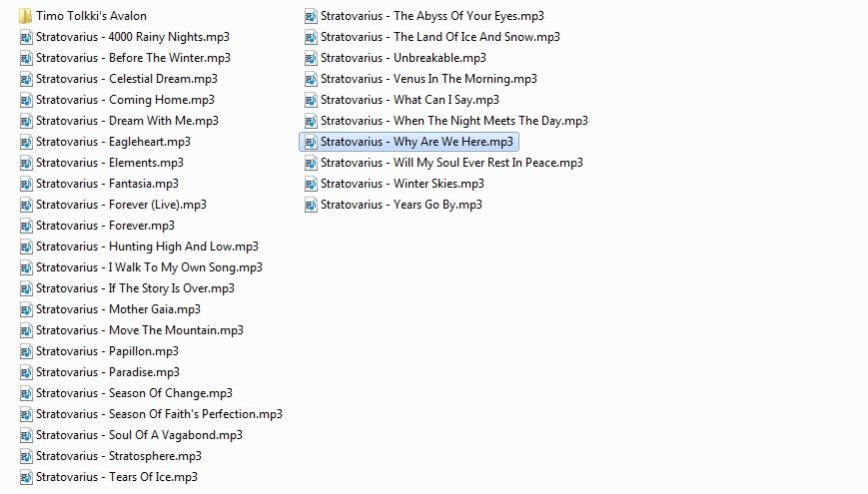Select "Stratovarius - Fantasia.mp3" text
Screen dimensions: 868x494
coord(108,185)
